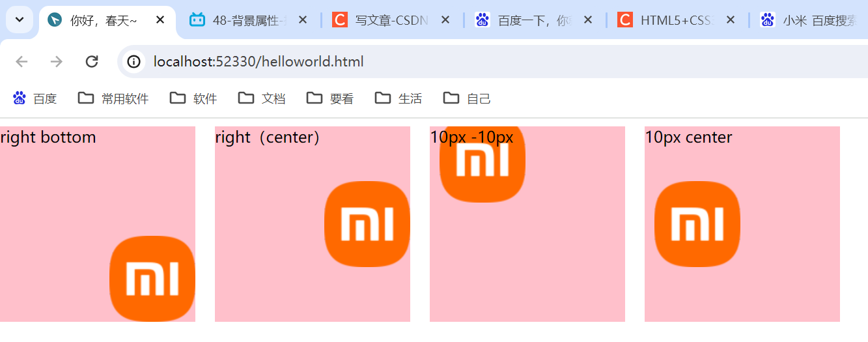
Task: Reload the current page
Action: point(92,62)
